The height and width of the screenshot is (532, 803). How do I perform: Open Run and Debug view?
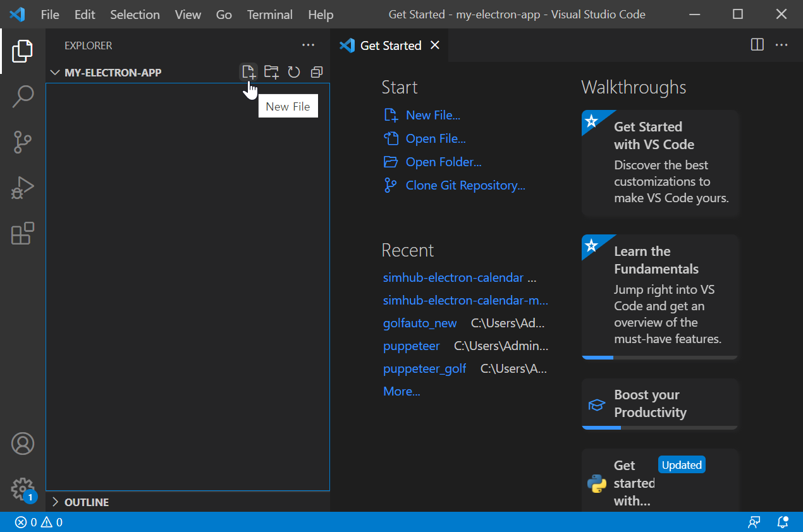click(22, 188)
